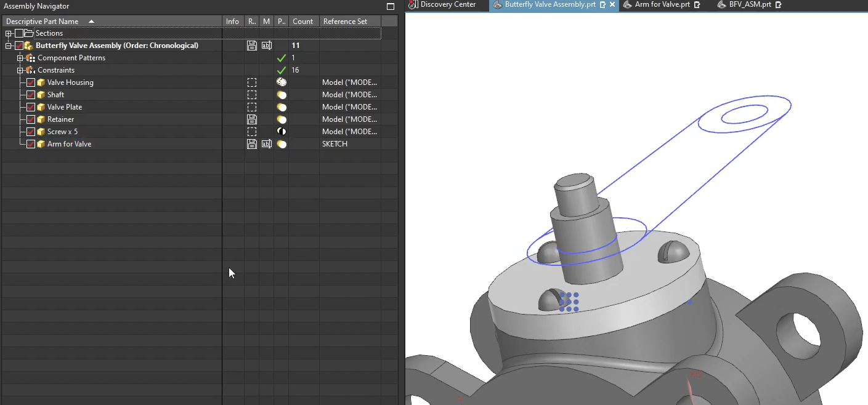Click the Constraints count value 16

pyautogui.click(x=296, y=70)
